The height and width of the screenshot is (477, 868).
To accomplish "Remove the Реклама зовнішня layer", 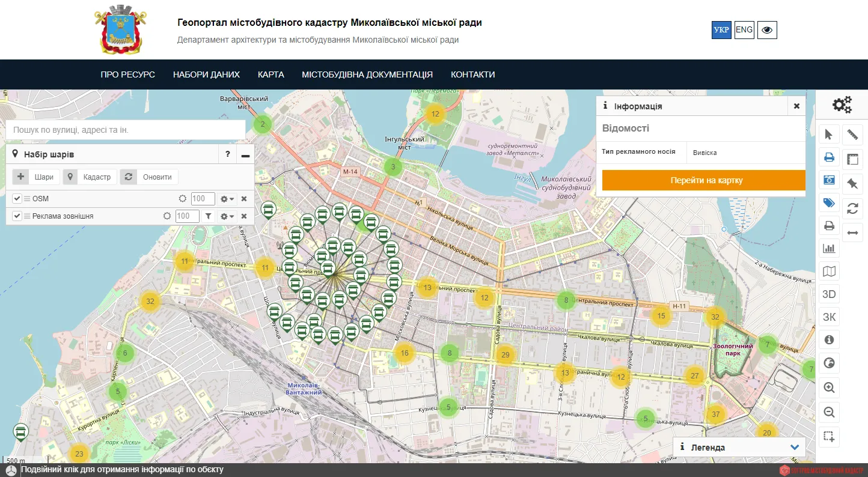I will (244, 216).
